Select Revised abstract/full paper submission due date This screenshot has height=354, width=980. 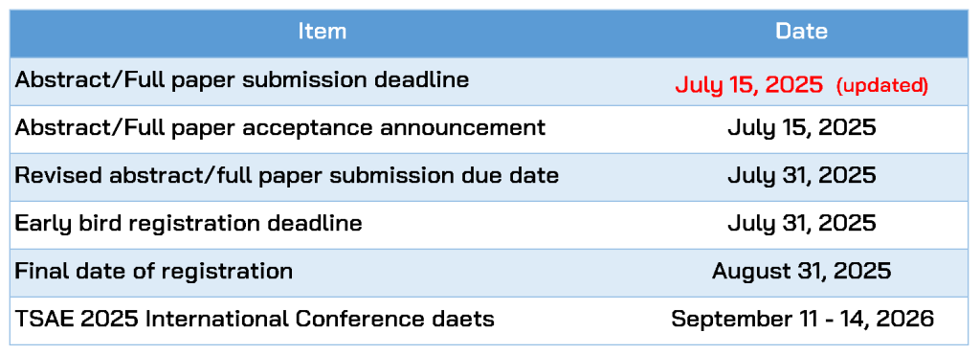coord(286,175)
